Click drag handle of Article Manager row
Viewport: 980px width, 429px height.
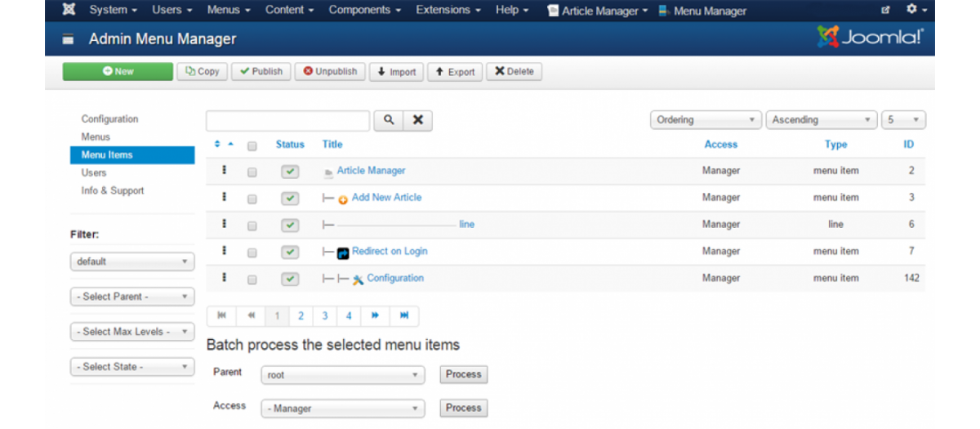coord(224,171)
